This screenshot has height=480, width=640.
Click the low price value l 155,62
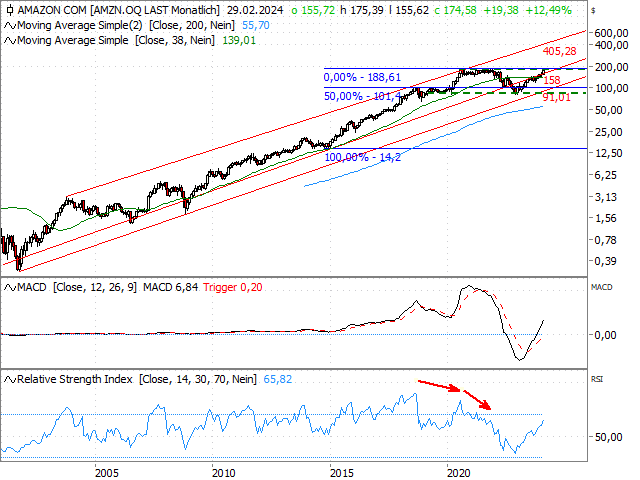coord(409,10)
